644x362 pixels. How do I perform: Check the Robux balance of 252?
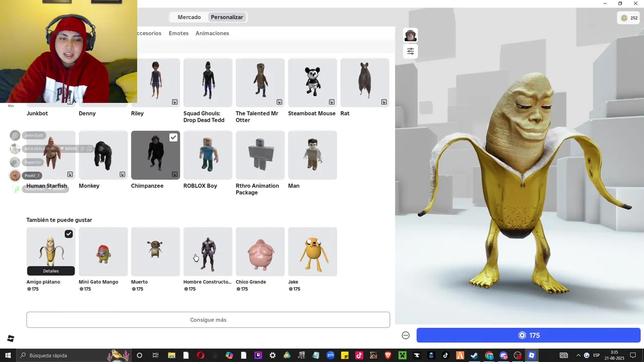(629, 18)
